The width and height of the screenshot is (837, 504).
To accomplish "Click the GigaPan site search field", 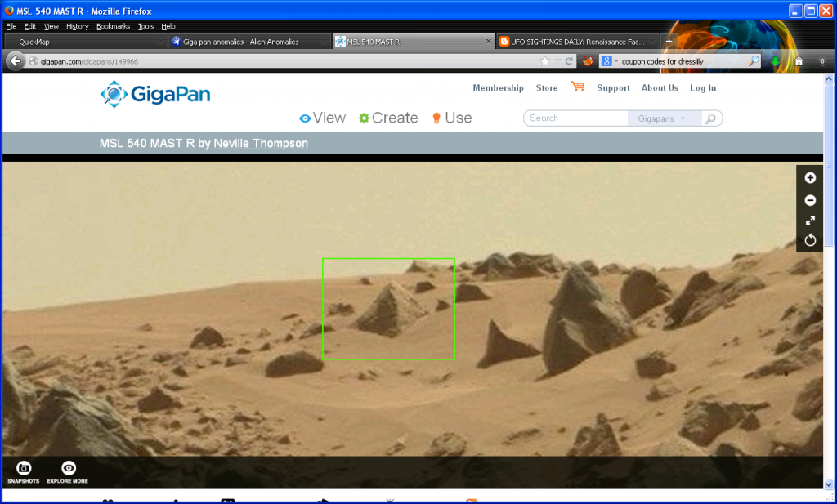I will [576, 118].
